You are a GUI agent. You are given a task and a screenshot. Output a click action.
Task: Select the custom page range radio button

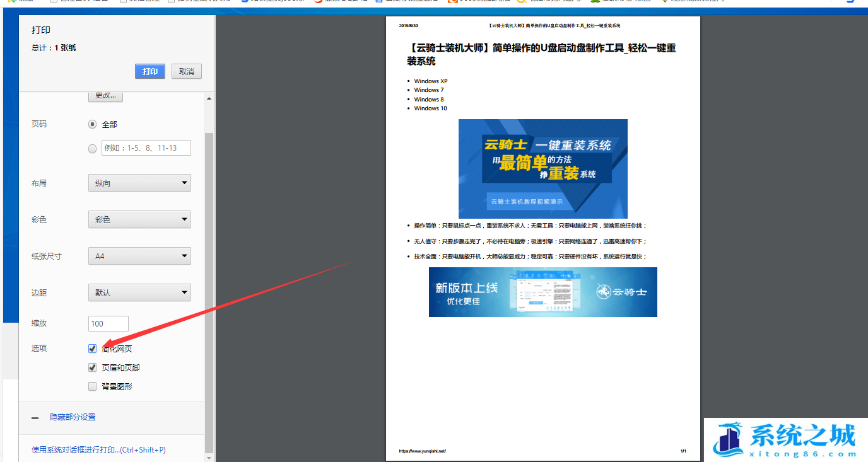pyautogui.click(x=93, y=149)
